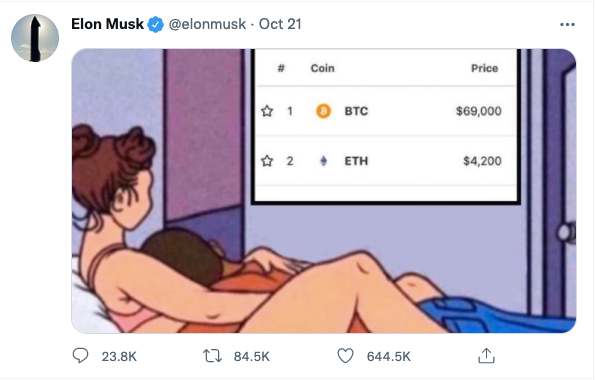The height and width of the screenshot is (380, 595).
Task: Select the $4,200 ETH price
Action: (x=482, y=161)
